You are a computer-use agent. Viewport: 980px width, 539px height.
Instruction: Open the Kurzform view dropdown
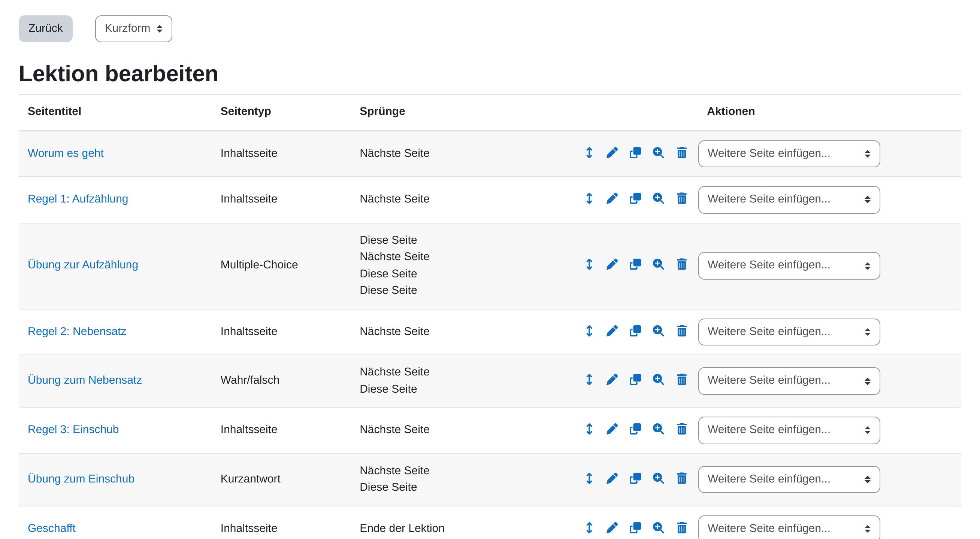[x=133, y=28]
